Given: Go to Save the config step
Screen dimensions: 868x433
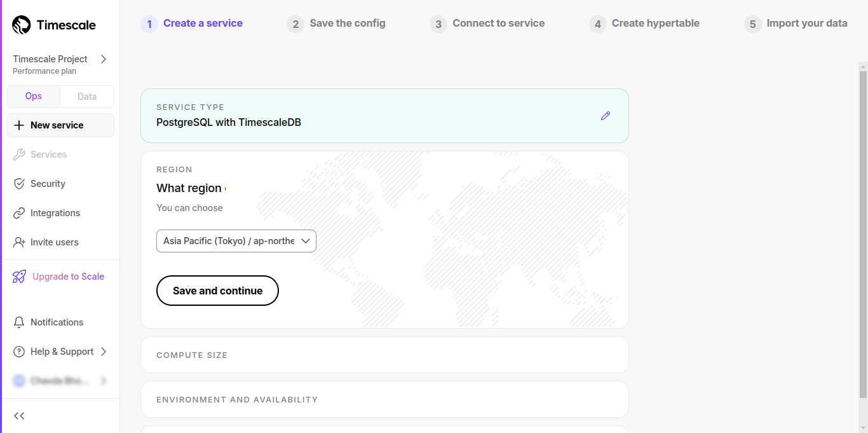Looking at the screenshot, I should [348, 23].
